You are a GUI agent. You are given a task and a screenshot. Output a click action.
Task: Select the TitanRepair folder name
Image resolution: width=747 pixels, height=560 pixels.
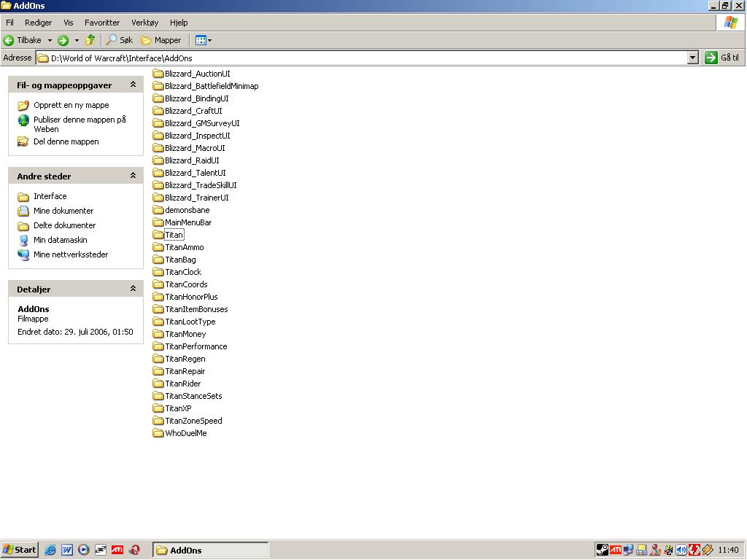[185, 371]
